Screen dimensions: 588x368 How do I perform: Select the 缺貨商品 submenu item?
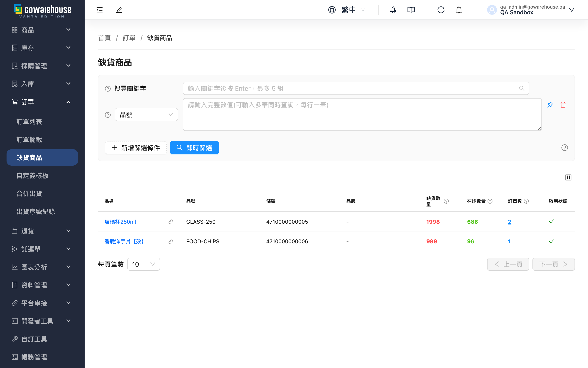coord(42,157)
